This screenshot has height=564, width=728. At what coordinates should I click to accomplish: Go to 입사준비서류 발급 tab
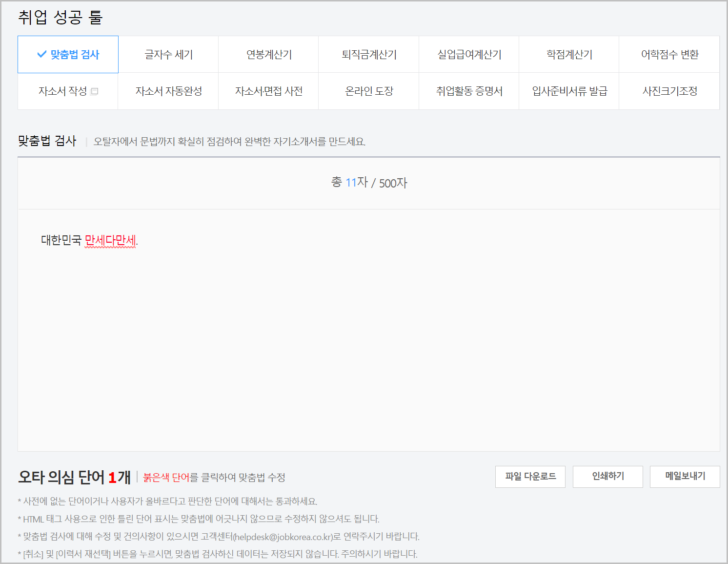point(569,91)
